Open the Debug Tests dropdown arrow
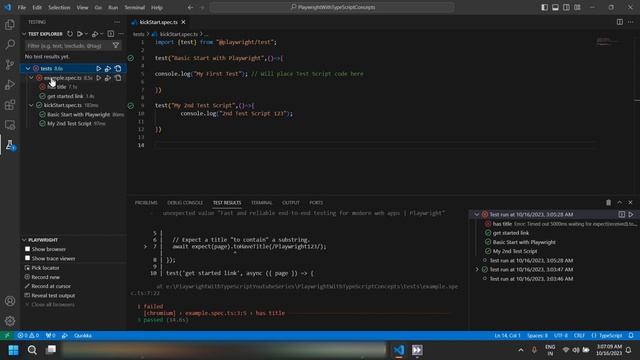640x360 pixels. (102, 34)
